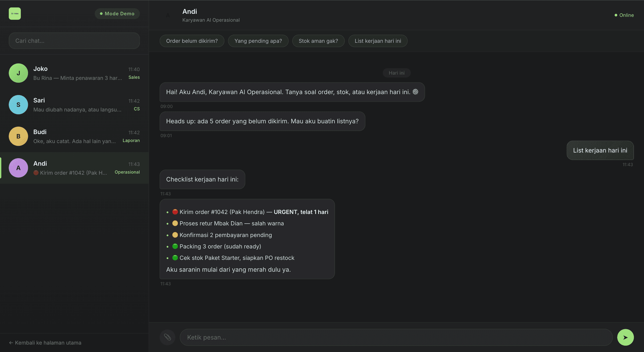Image resolution: width=644 pixels, height=352 pixels.
Task: Click the 'Stok aman gak?' suggestion chip
Action: [318, 41]
